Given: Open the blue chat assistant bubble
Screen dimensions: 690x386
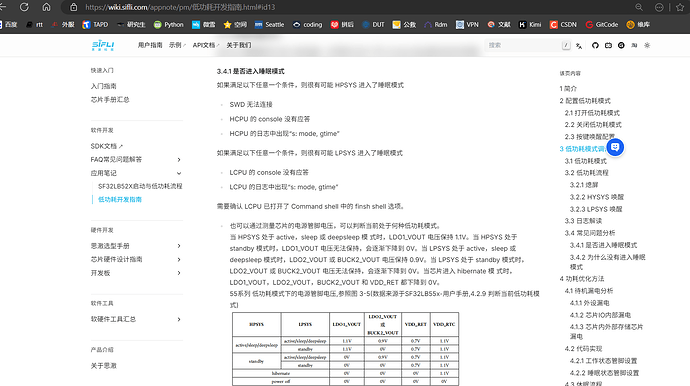Looking at the screenshot, I should (x=615, y=147).
